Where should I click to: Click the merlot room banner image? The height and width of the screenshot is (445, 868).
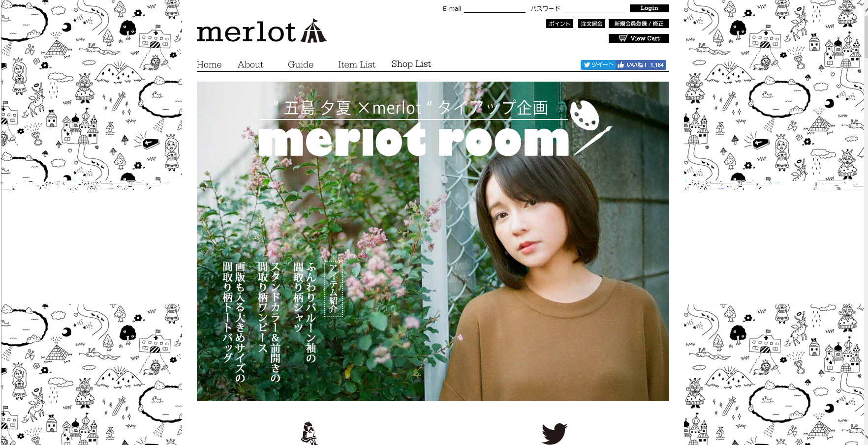tap(433, 241)
